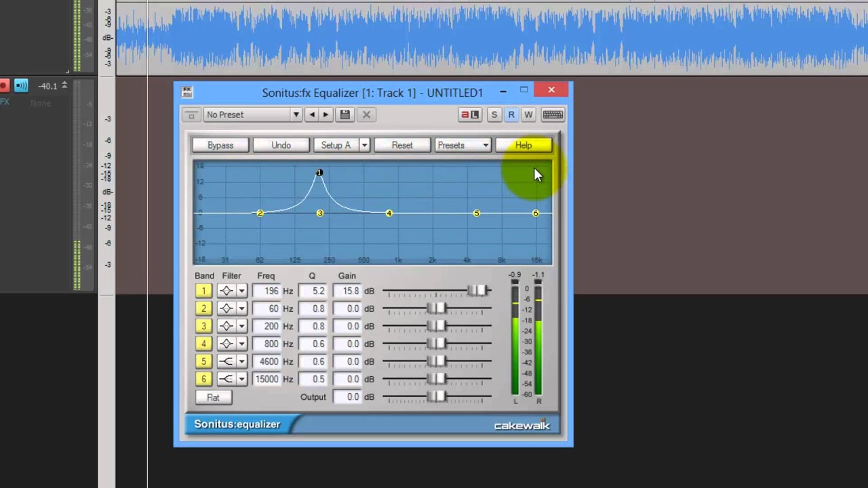The width and height of the screenshot is (868, 488).
Task: Open the Presets dropdown menu
Action: click(462, 145)
